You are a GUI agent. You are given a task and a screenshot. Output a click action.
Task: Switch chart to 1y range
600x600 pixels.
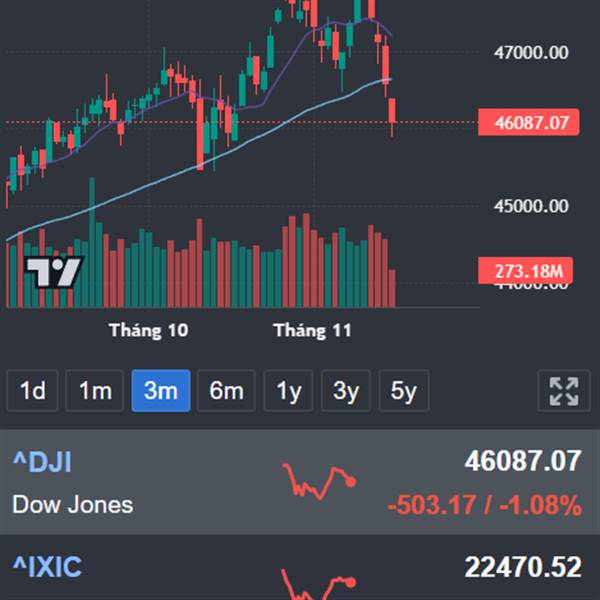(288, 391)
